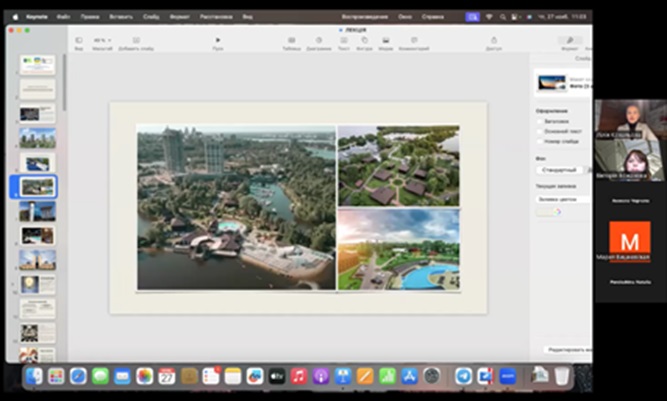Add a comment with Комментарий icon
667x401 pixels.
(413, 41)
